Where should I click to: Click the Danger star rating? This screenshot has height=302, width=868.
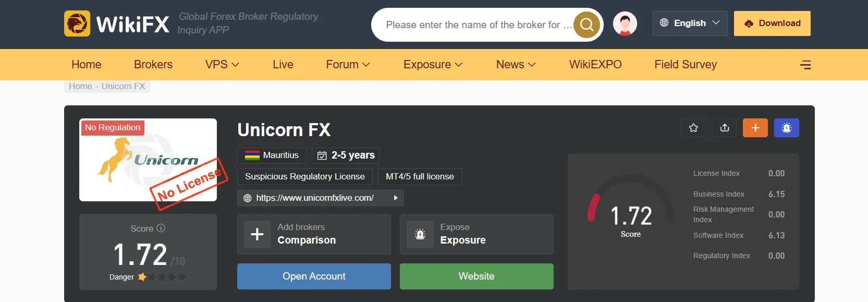(x=162, y=277)
